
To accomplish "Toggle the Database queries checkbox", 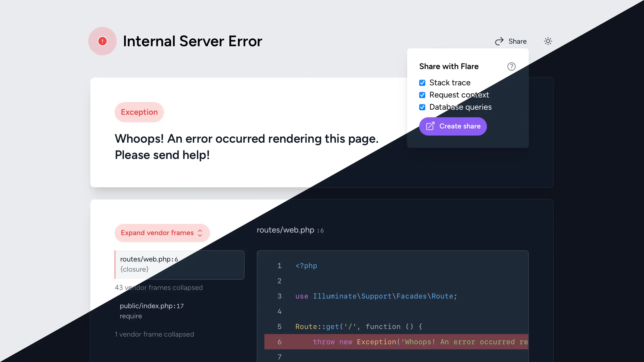I will [422, 107].
